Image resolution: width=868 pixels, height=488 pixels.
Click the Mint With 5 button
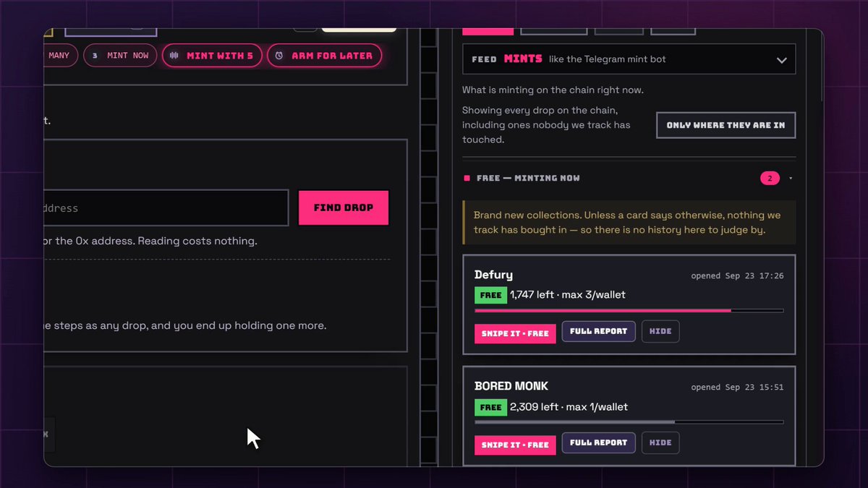(212, 56)
